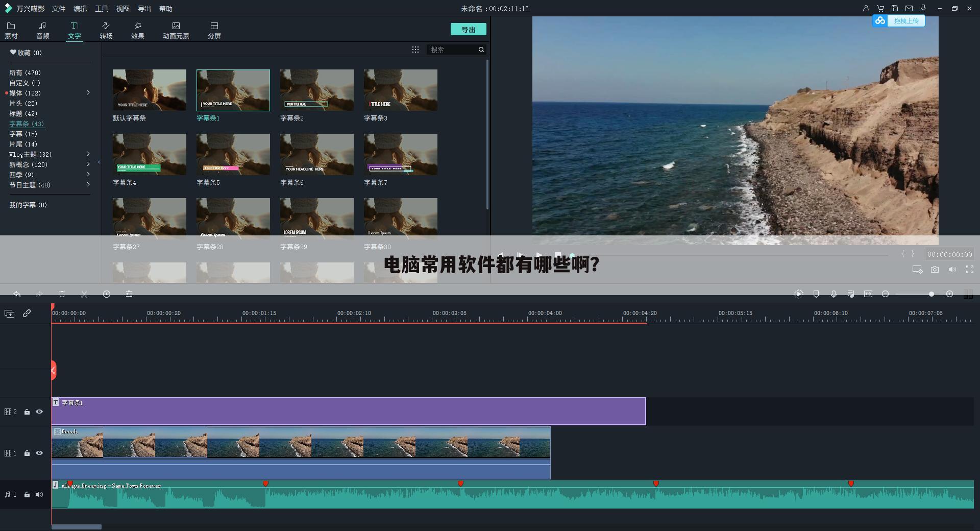The width and height of the screenshot is (980, 531).
Task: Open the 文件 menu
Action: pyautogui.click(x=59, y=9)
